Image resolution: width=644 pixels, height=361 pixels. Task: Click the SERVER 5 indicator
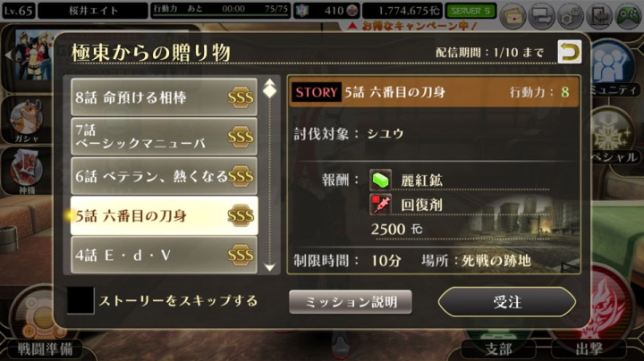(470, 11)
